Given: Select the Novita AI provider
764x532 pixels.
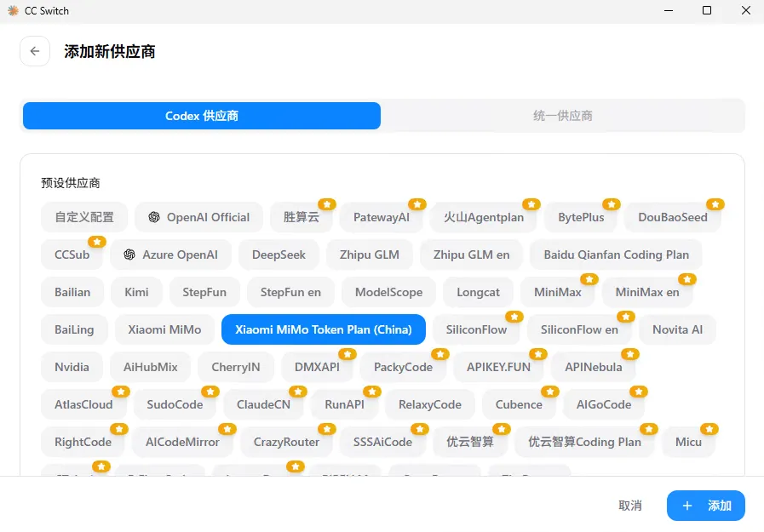Looking at the screenshot, I should point(678,329).
